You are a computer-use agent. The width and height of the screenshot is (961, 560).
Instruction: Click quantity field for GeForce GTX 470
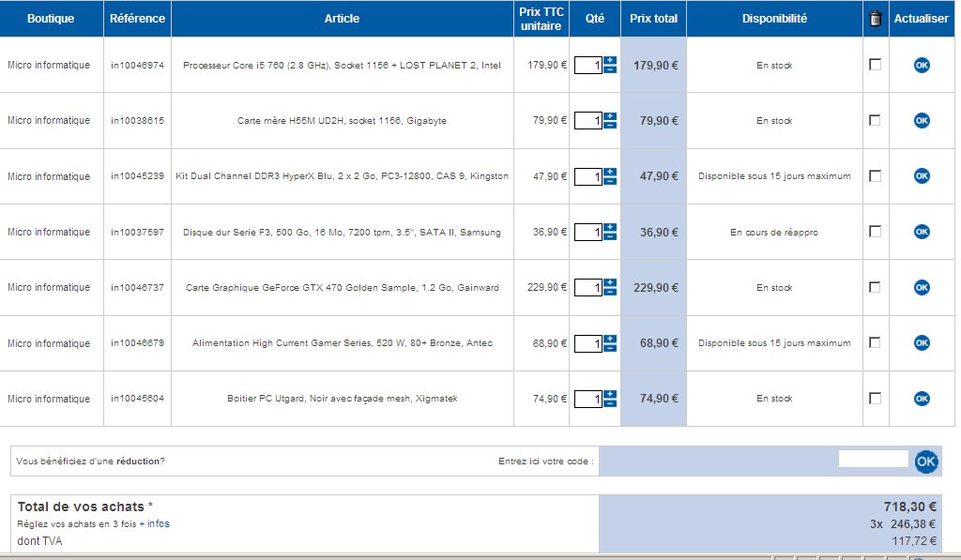coord(588,288)
